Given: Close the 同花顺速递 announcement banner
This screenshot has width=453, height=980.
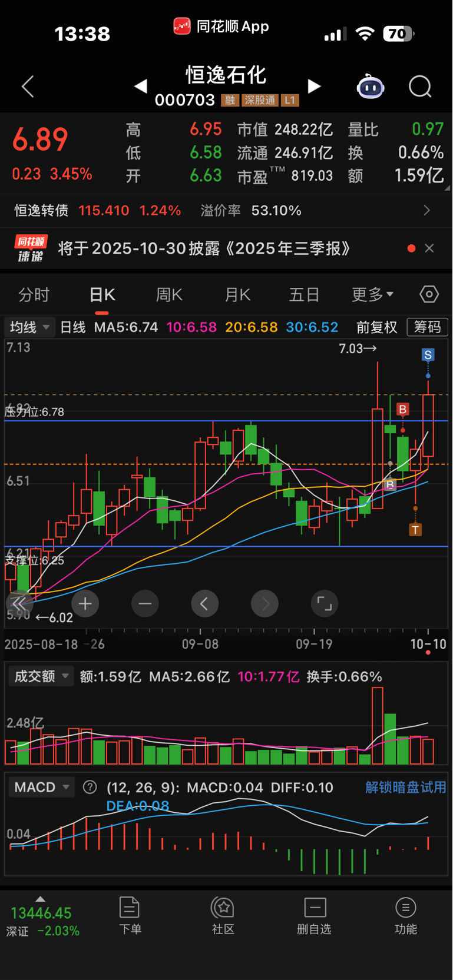Looking at the screenshot, I should pos(429,248).
